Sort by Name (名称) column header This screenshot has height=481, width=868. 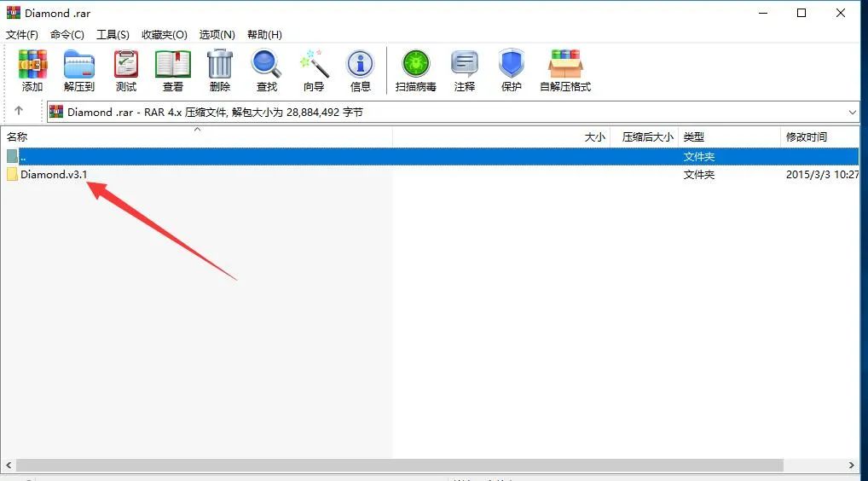point(196,136)
